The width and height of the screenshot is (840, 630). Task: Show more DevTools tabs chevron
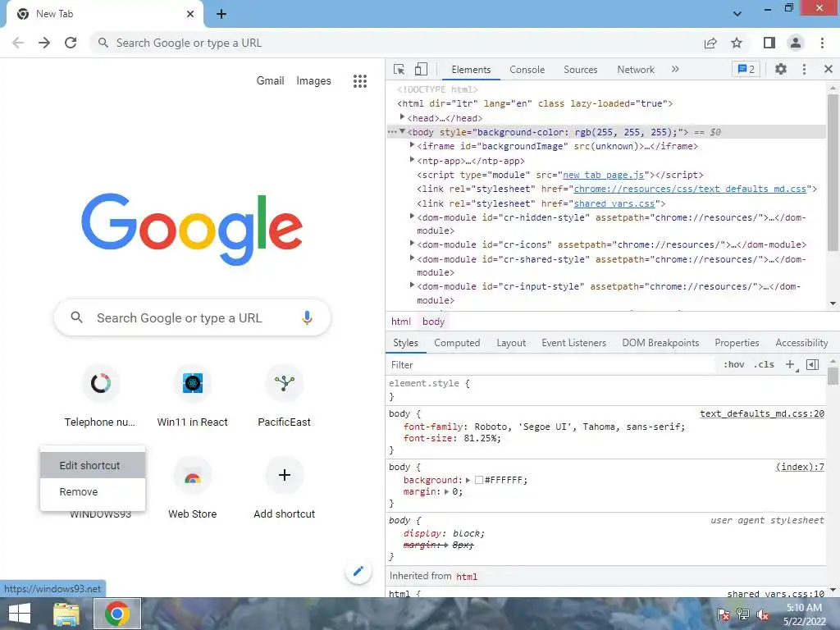[x=675, y=69]
